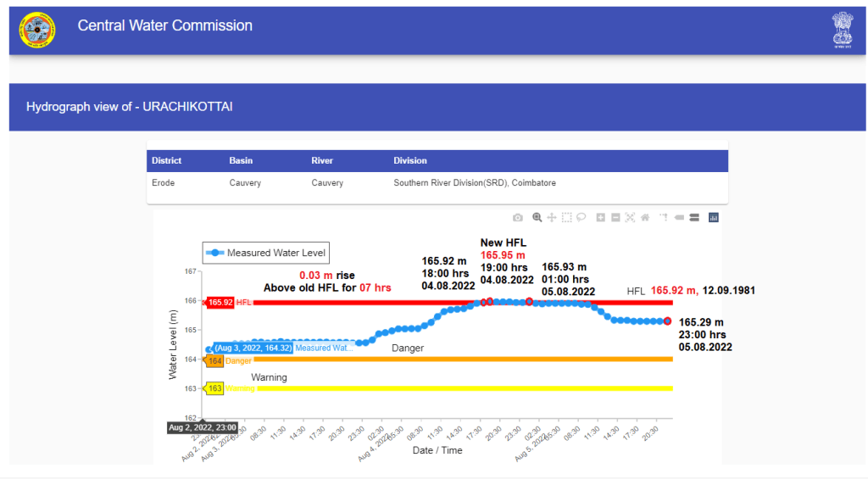Open the Plotly logo link in toolbar
This screenshot has height=485, width=868.
[713, 218]
